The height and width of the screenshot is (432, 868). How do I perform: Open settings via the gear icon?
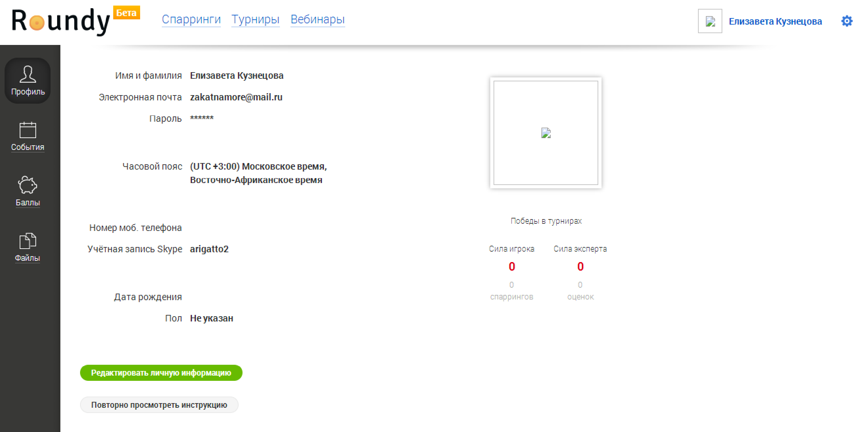click(846, 21)
